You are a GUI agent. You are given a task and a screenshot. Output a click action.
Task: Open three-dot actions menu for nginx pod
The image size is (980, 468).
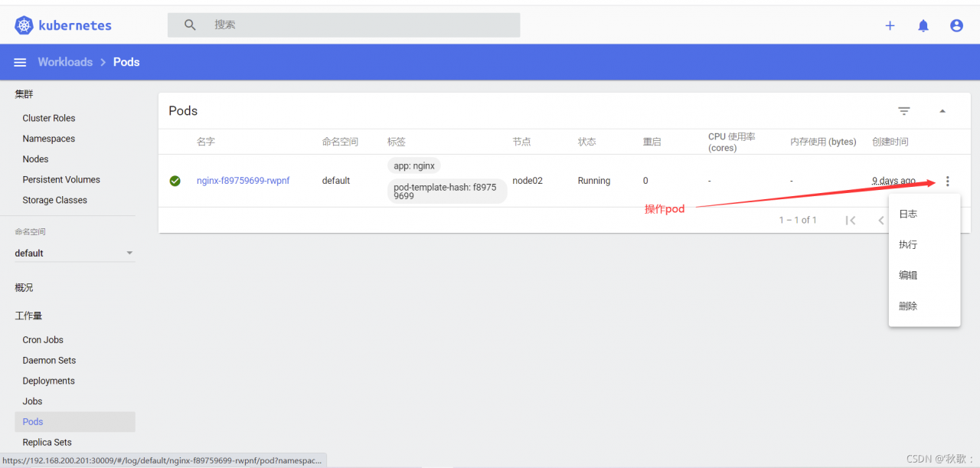click(948, 182)
